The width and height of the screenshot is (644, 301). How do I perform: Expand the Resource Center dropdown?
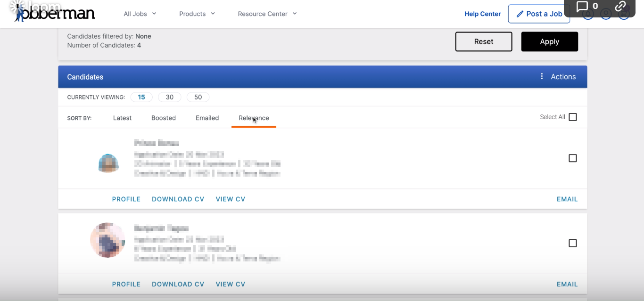[267, 14]
